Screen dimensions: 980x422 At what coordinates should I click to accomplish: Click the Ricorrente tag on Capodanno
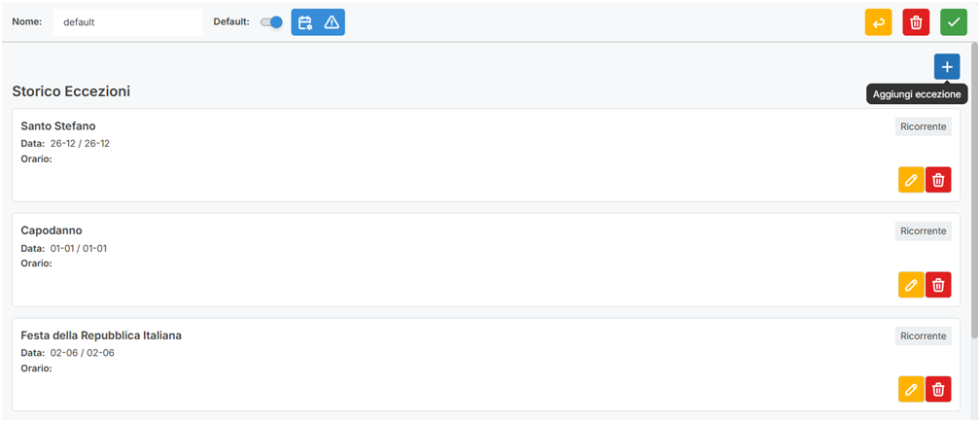tap(923, 231)
